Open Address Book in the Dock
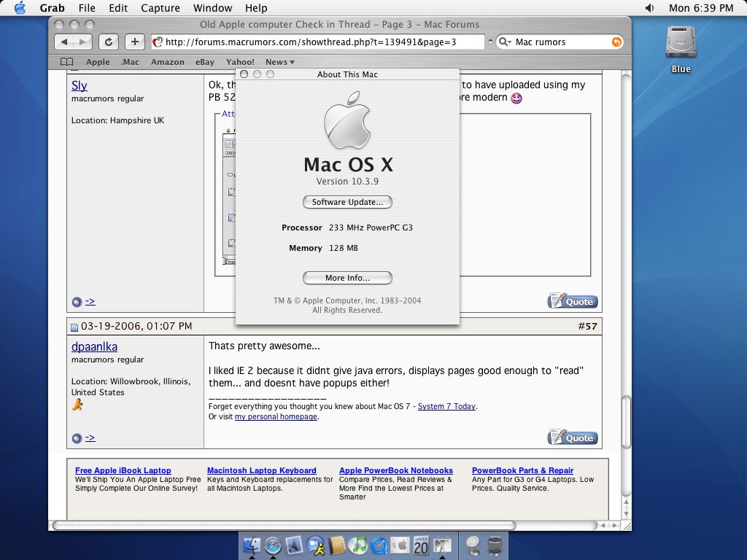This screenshot has height=560, width=747. (337, 545)
